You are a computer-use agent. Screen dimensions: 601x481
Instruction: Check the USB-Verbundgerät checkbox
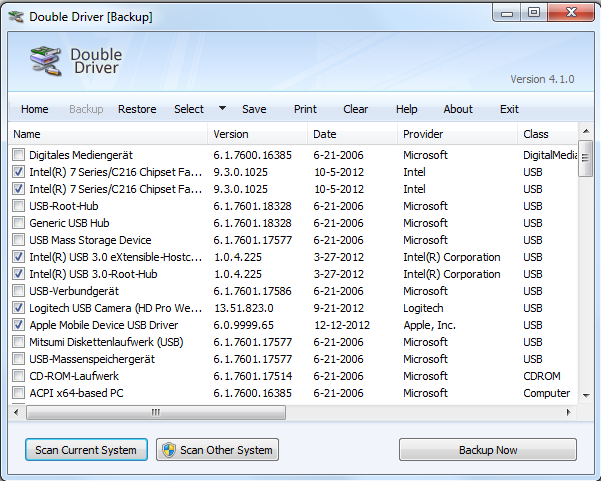tap(18, 291)
